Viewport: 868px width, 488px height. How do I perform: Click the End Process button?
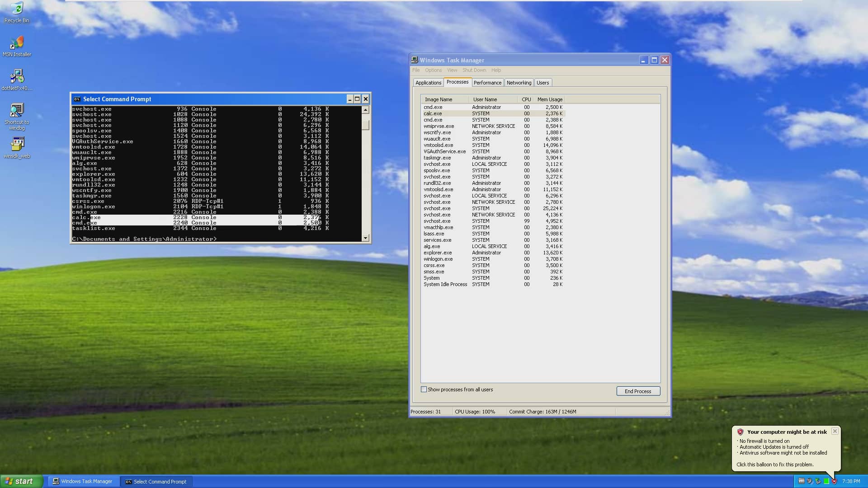coord(638,391)
